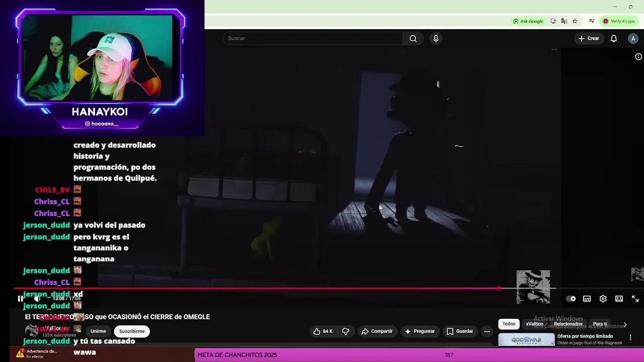This screenshot has width=644, height=362.
Task: Save video with Guardar button
Action: 459,331
